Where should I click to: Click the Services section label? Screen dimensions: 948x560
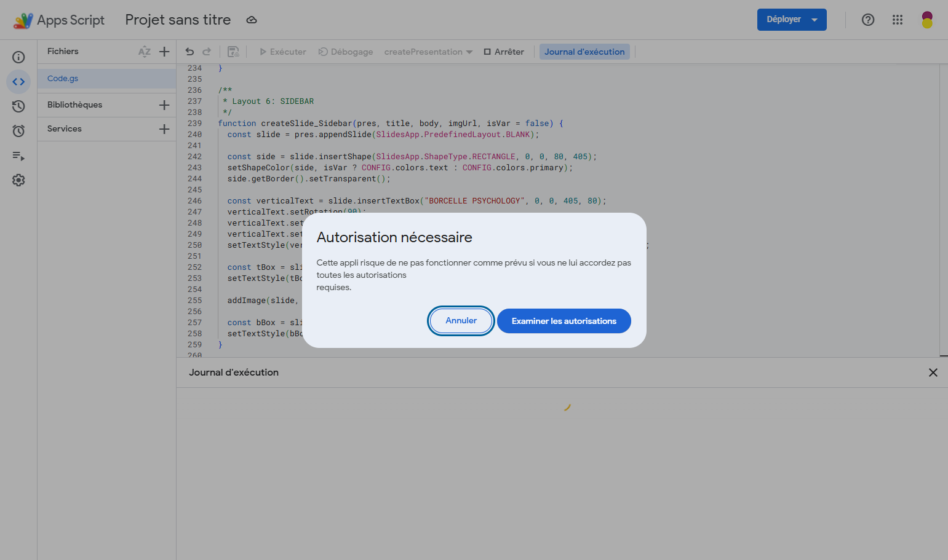point(65,129)
